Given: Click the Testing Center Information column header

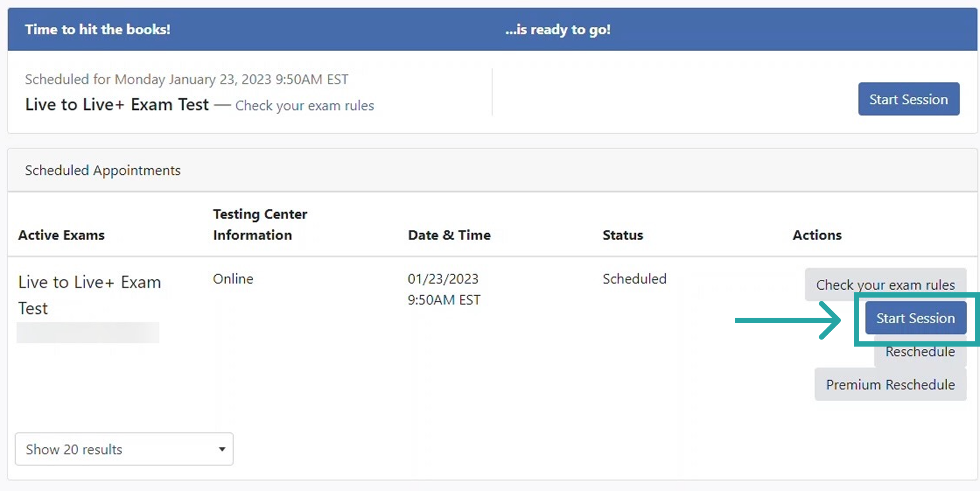Looking at the screenshot, I should pos(260,224).
